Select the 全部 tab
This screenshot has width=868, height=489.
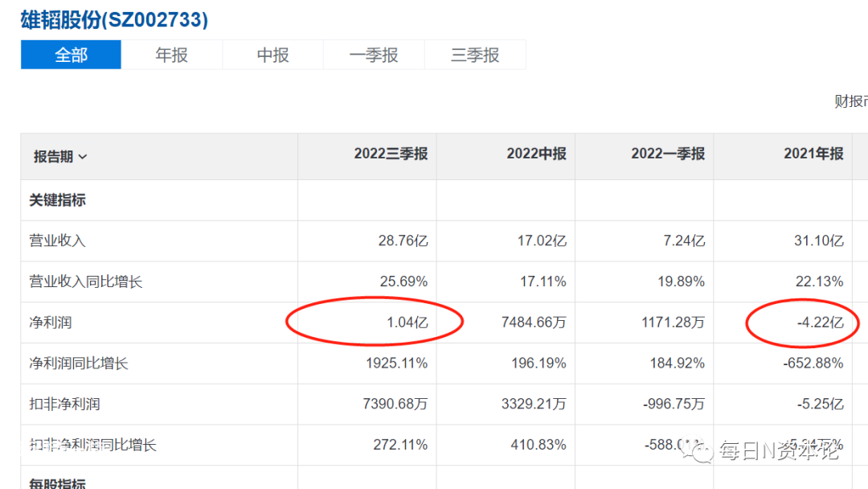pos(71,55)
